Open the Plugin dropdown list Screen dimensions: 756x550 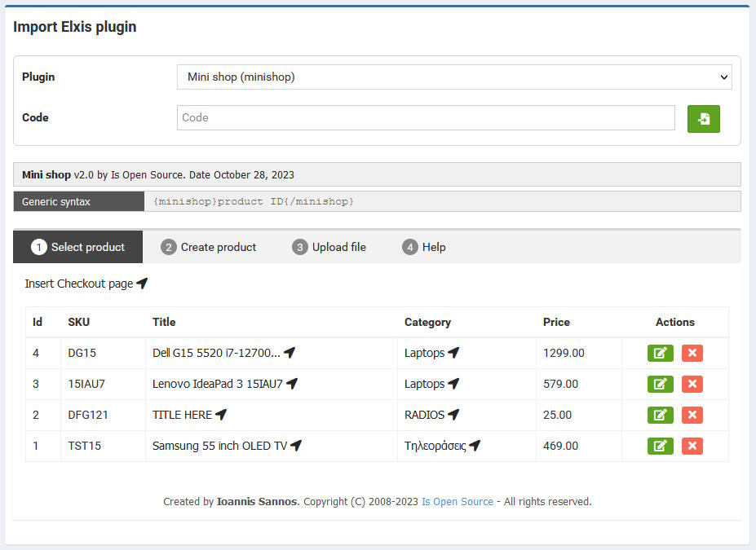point(454,77)
